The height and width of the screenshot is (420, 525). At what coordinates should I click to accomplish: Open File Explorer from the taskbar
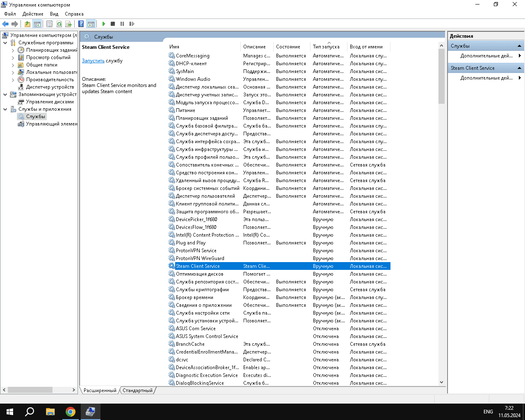coord(50,412)
